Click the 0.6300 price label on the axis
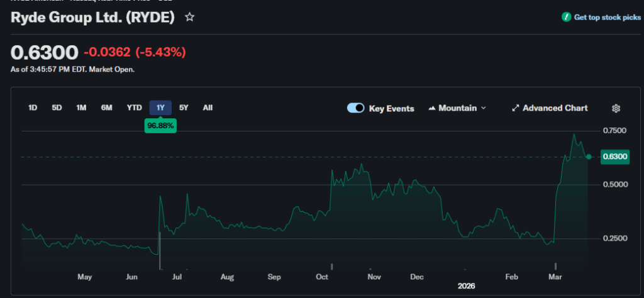The height and width of the screenshot is (298, 644). 614,157
